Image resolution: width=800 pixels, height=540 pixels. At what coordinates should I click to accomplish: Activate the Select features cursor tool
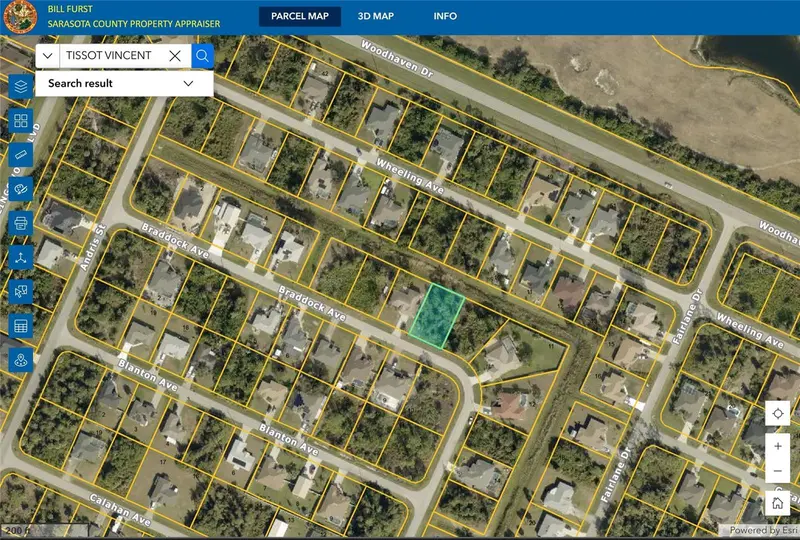(x=21, y=292)
